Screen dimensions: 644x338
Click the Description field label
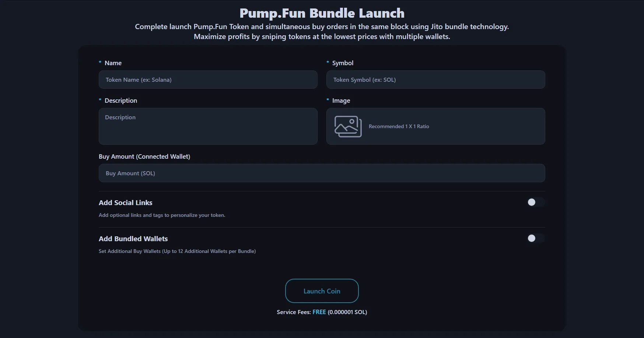[120, 101]
